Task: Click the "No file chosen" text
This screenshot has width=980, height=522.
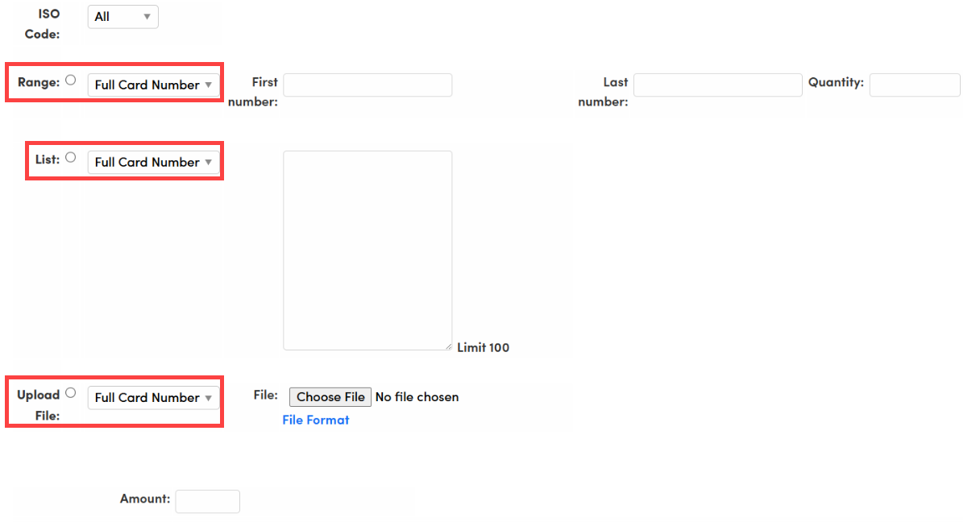Action: (x=417, y=397)
